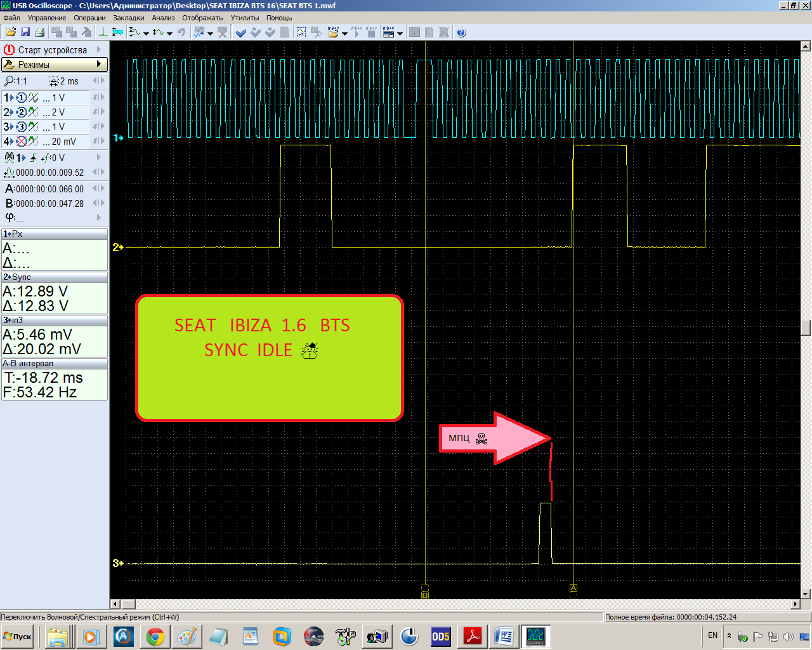This screenshot has height=650, width=812.
Task: Toggle channel 3 coupling waveform icon
Action: pyautogui.click(x=34, y=127)
